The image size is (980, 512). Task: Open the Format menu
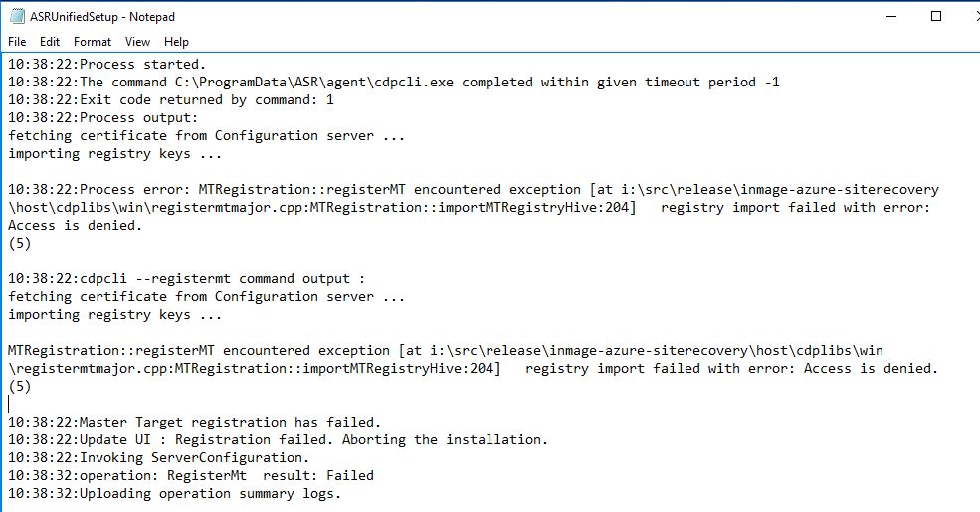pos(92,41)
